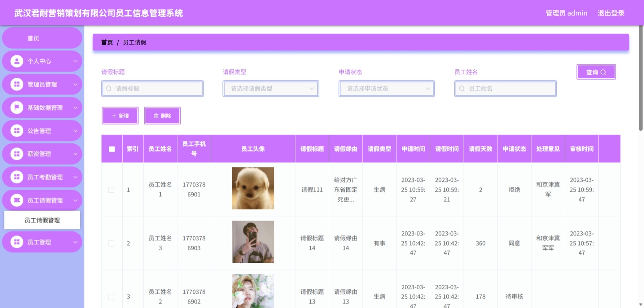The width and height of the screenshot is (644, 308).
Task: Click the 员工管理 grid icon
Action: click(x=17, y=242)
